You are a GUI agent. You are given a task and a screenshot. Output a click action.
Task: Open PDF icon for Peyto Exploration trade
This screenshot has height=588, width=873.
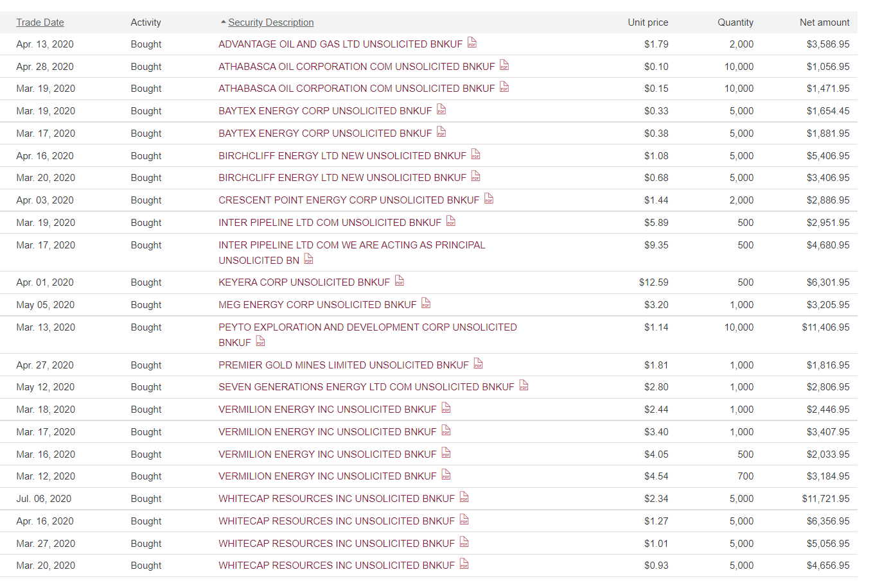point(260,342)
